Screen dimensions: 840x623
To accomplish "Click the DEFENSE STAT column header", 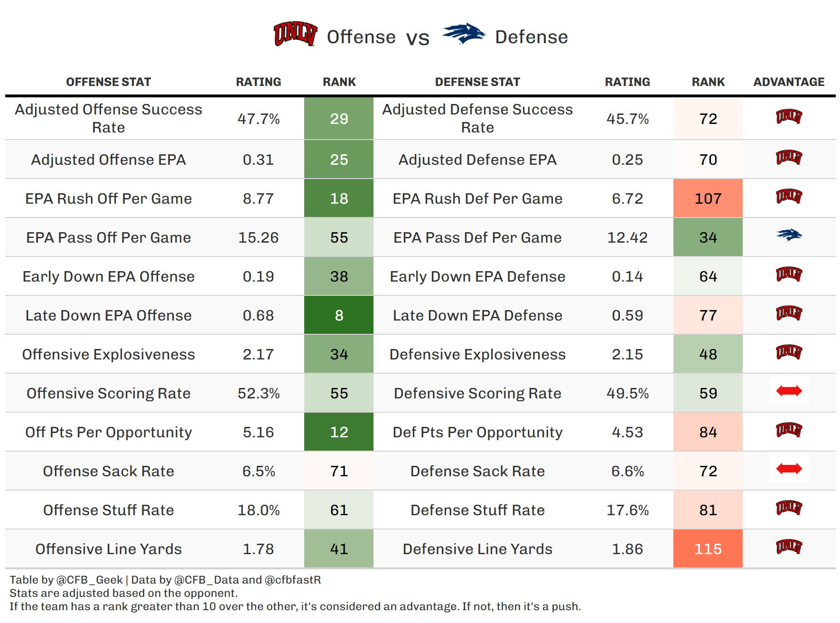I will click(477, 82).
